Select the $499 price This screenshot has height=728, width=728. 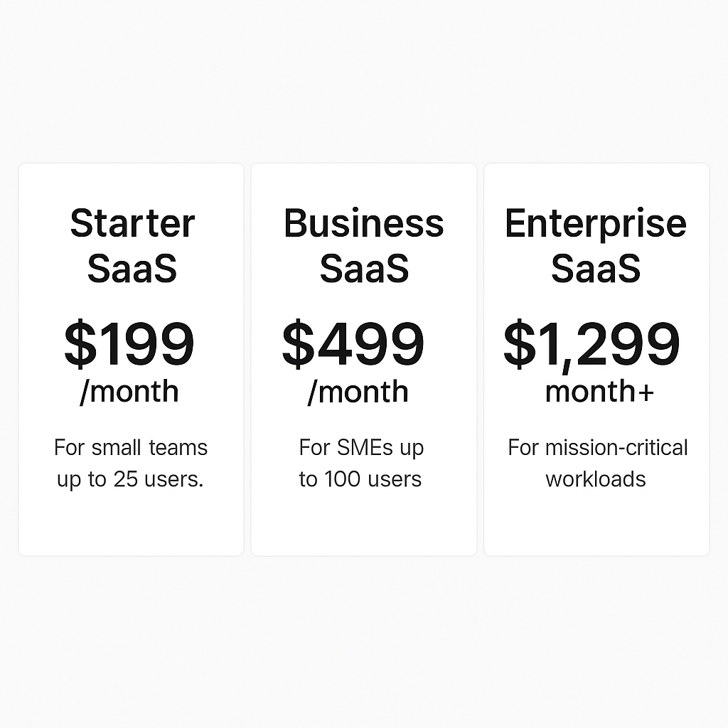tap(353, 344)
